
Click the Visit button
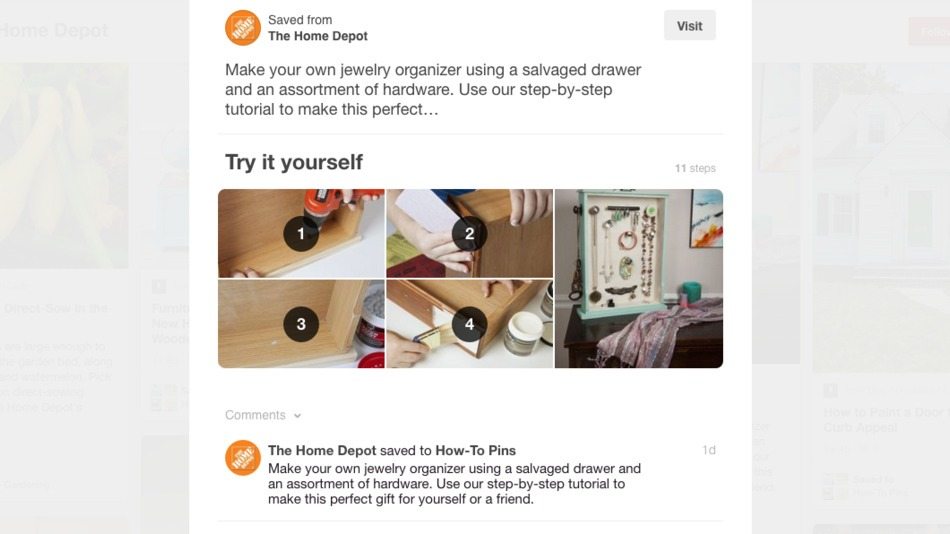tap(689, 25)
